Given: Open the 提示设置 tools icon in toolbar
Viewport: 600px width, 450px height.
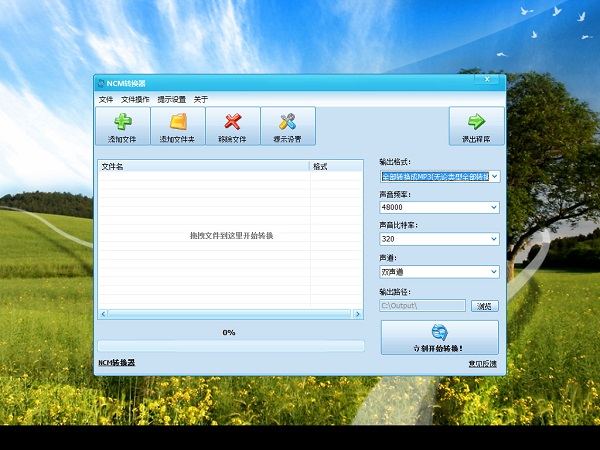Looking at the screenshot, I should [x=287, y=126].
